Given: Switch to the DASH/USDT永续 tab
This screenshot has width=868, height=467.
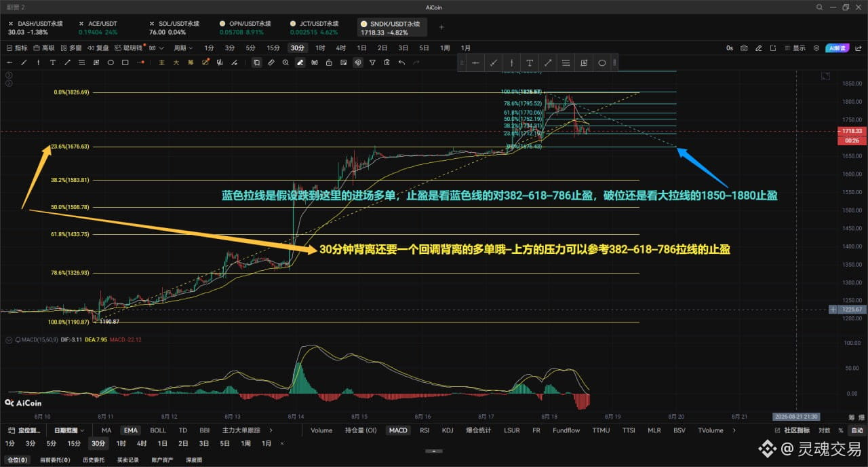Looking at the screenshot, I should tap(35, 27).
